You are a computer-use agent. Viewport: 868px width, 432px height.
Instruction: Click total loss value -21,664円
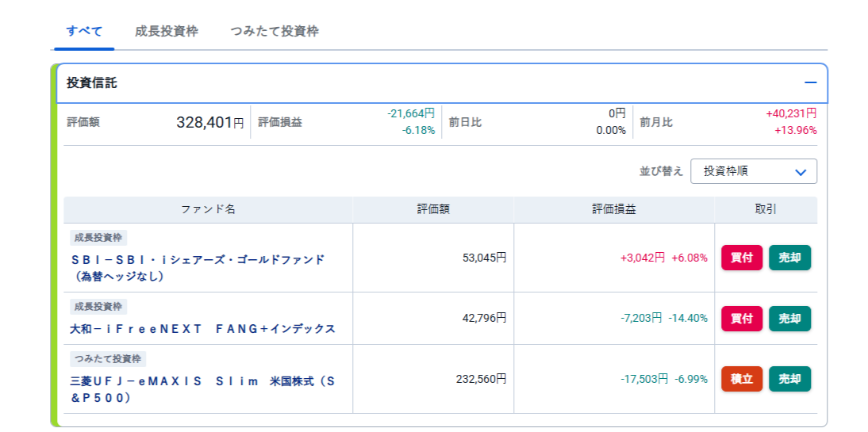click(411, 113)
